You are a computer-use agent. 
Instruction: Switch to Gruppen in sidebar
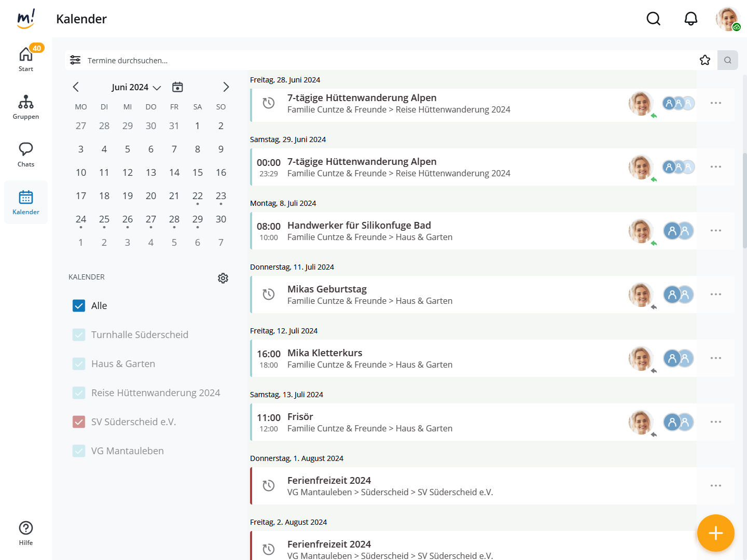(26, 107)
